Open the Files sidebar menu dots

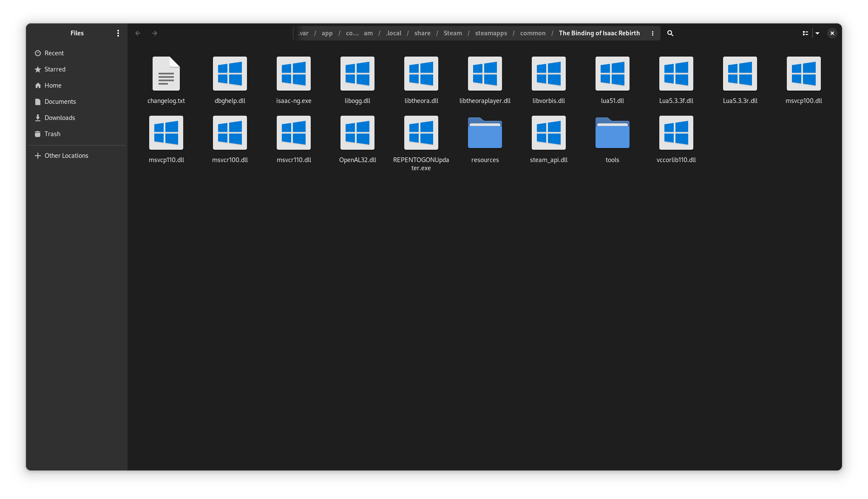(x=118, y=33)
